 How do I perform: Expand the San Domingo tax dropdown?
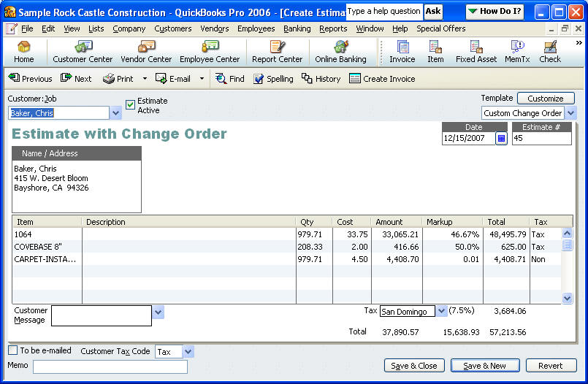[441, 311]
